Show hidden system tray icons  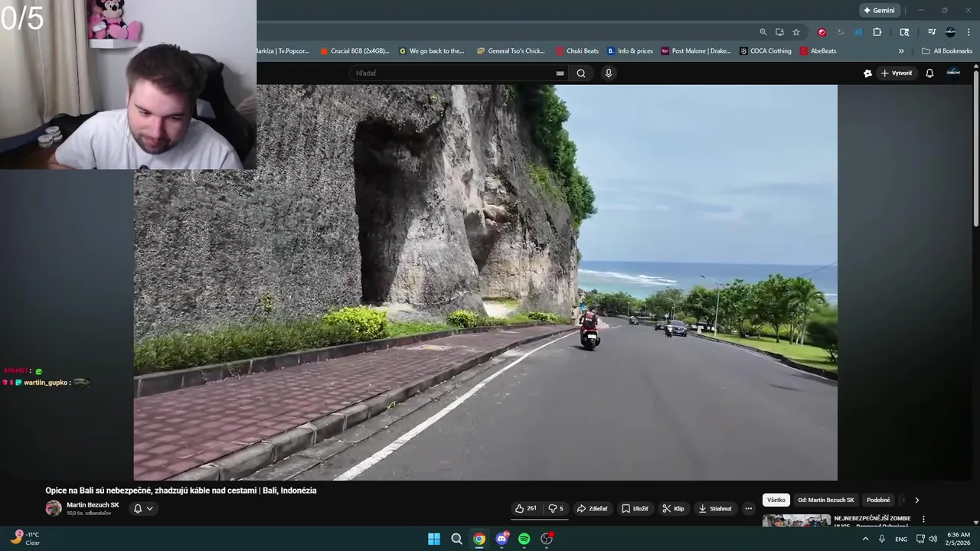click(866, 539)
